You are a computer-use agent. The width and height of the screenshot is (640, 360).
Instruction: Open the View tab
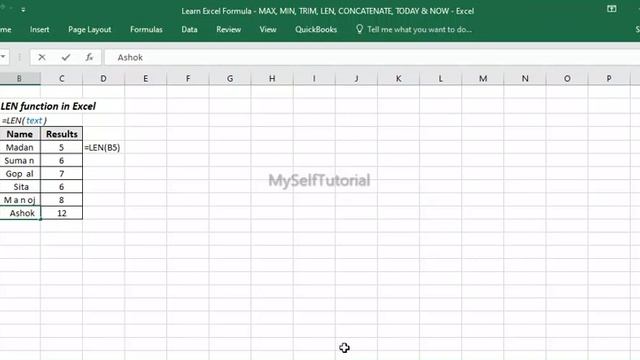point(268,29)
